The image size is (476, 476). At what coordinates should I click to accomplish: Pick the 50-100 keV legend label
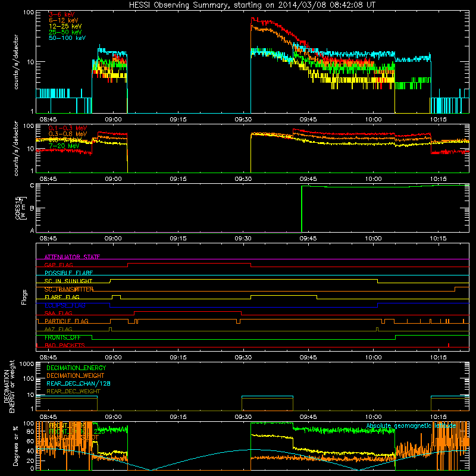click(x=67, y=38)
